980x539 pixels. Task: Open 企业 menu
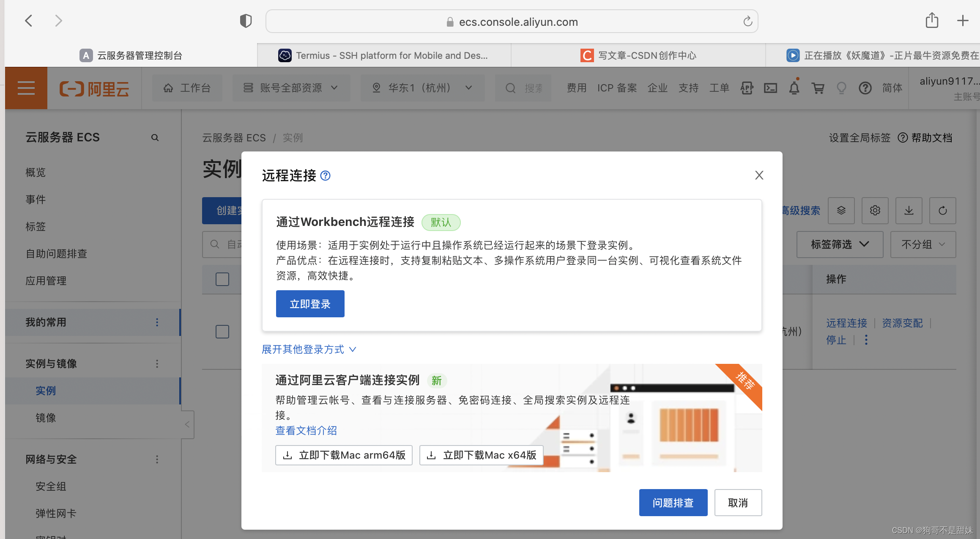(657, 88)
